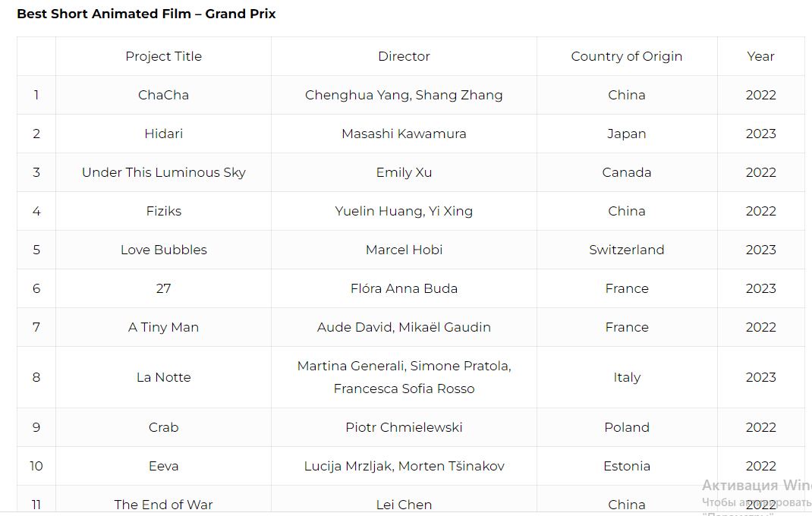Click the Flóra Anna Buda director cell
The width and height of the screenshot is (812, 516).
404,288
